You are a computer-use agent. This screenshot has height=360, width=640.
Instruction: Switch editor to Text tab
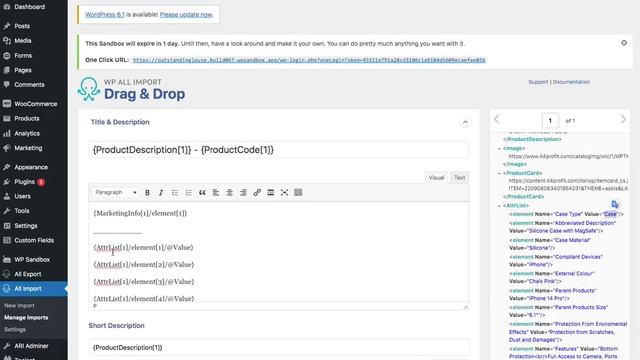click(x=460, y=178)
